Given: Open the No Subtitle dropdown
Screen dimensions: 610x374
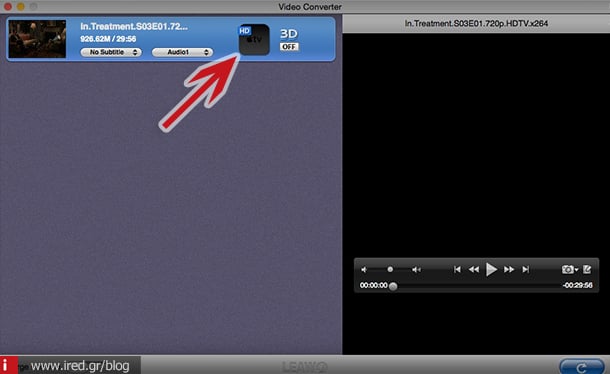Looking at the screenshot, I should pyautogui.click(x=111, y=52).
